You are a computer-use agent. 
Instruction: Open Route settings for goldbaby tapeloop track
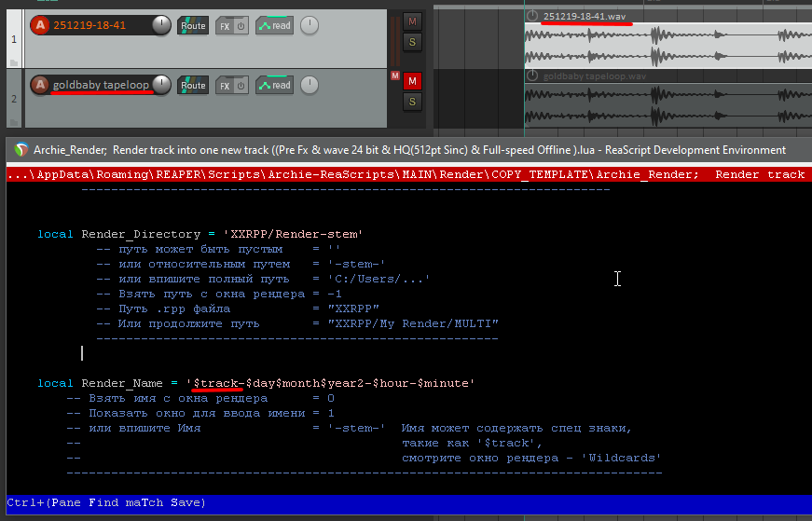point(193,85)
